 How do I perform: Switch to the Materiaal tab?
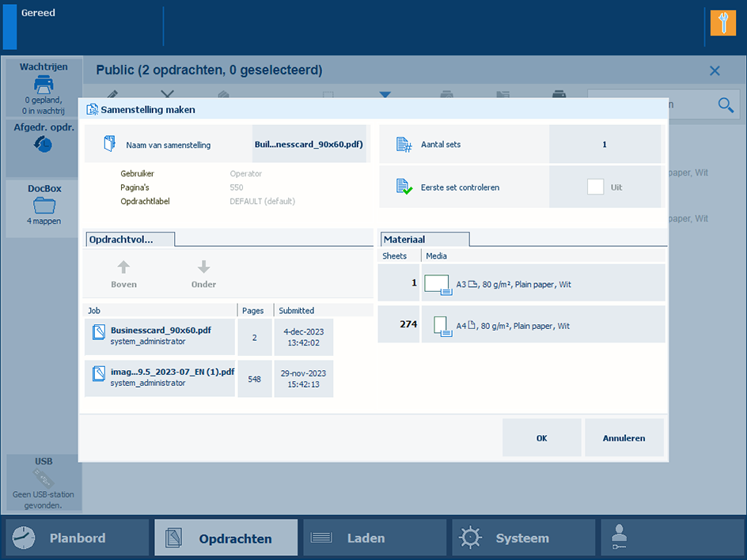(425, 239)
